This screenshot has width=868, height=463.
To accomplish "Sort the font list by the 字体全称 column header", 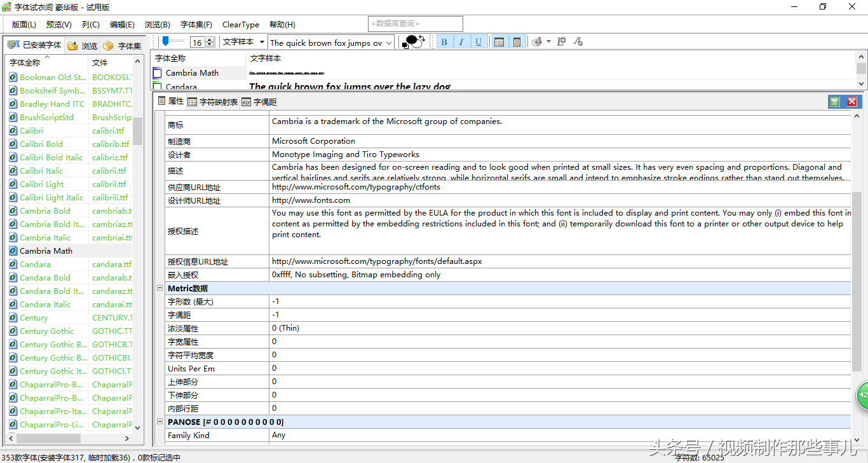I will [47, 62].
